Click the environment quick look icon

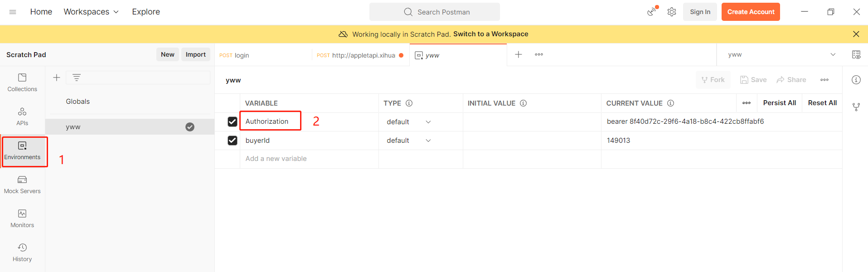click(x=856, y=54)
